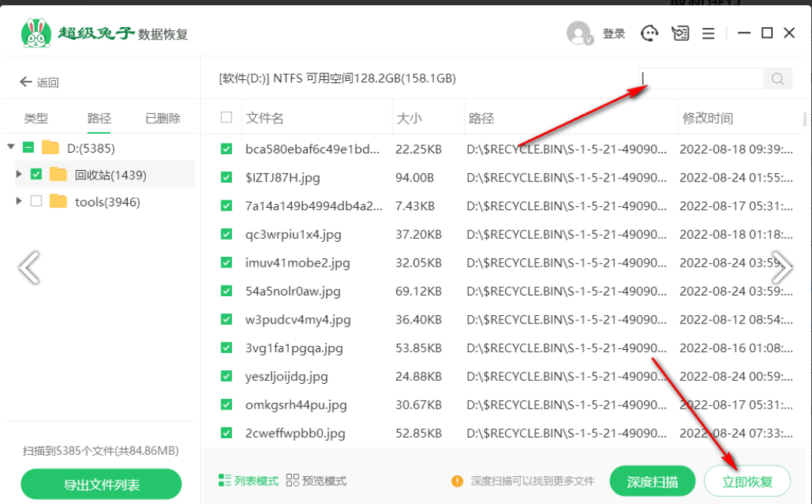Click the search magnifier icon
The height and width of the screenshot is (504, 812).
777,79
